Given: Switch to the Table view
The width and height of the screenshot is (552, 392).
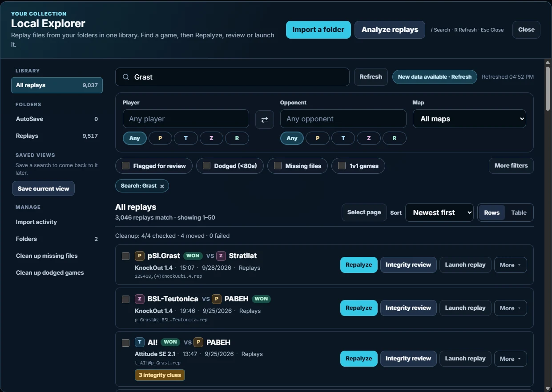Looking at the screenshot, I should pos(519,212).
